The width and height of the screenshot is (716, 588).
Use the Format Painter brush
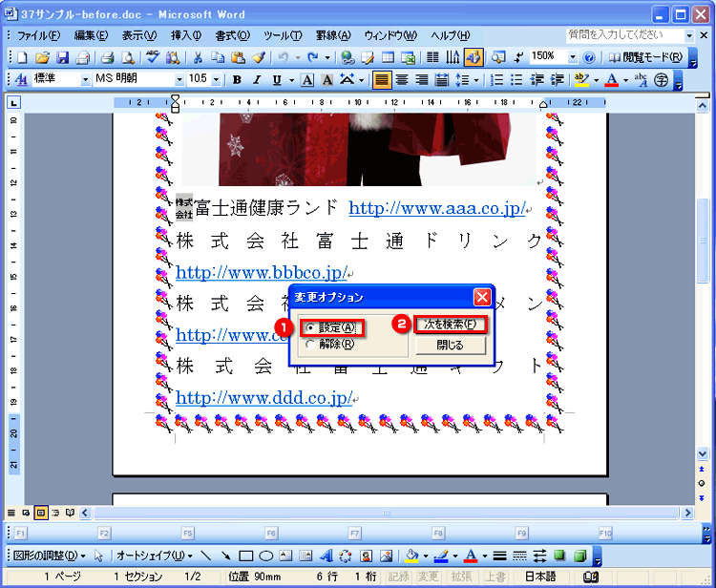(x=259, y=57)
